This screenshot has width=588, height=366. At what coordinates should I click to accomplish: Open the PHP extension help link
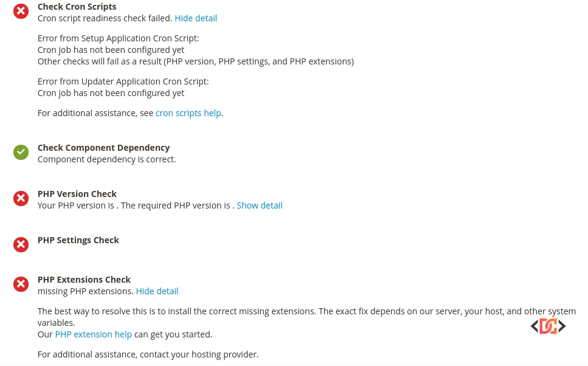93,334
